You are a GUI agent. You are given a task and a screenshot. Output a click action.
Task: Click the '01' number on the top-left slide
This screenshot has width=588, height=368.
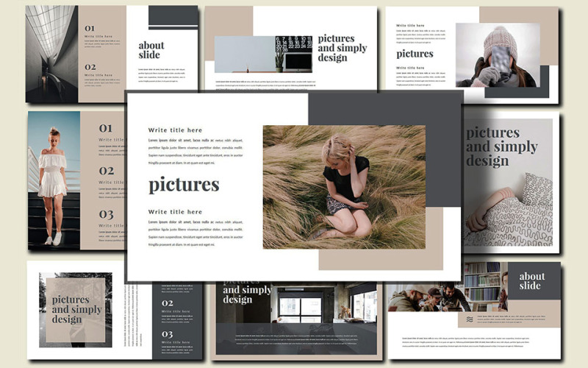point(90,28)
